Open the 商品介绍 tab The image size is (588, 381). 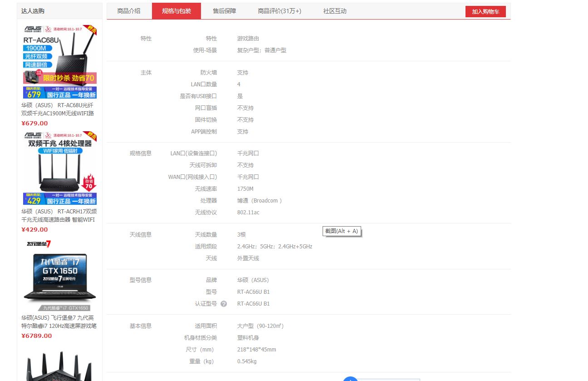(129, 11)
